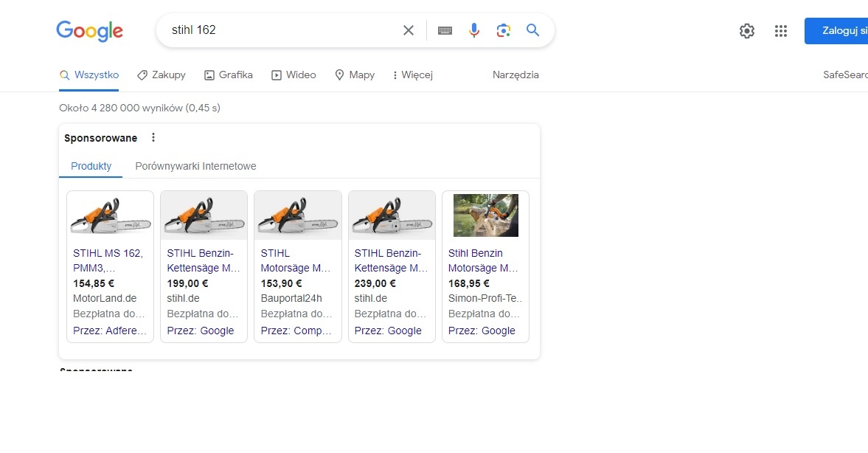Open Google Lens image search
868x453 pixels.
(503, 30)
